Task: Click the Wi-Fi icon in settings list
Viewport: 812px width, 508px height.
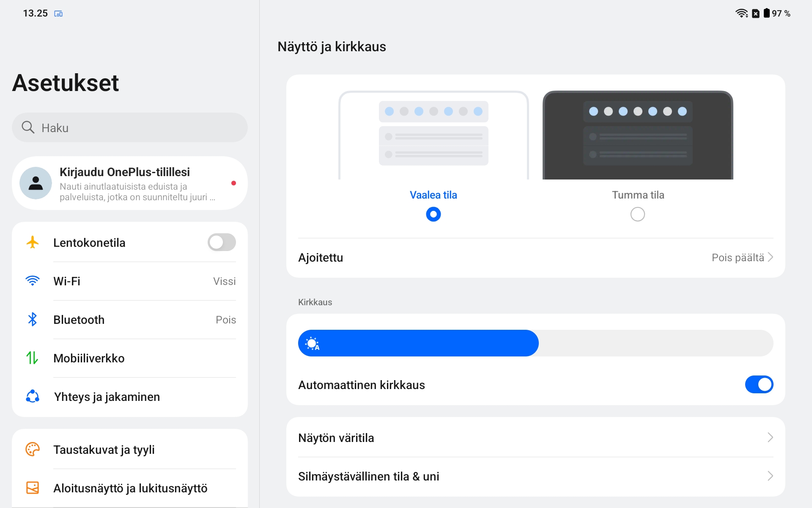Action: [33, 281]
